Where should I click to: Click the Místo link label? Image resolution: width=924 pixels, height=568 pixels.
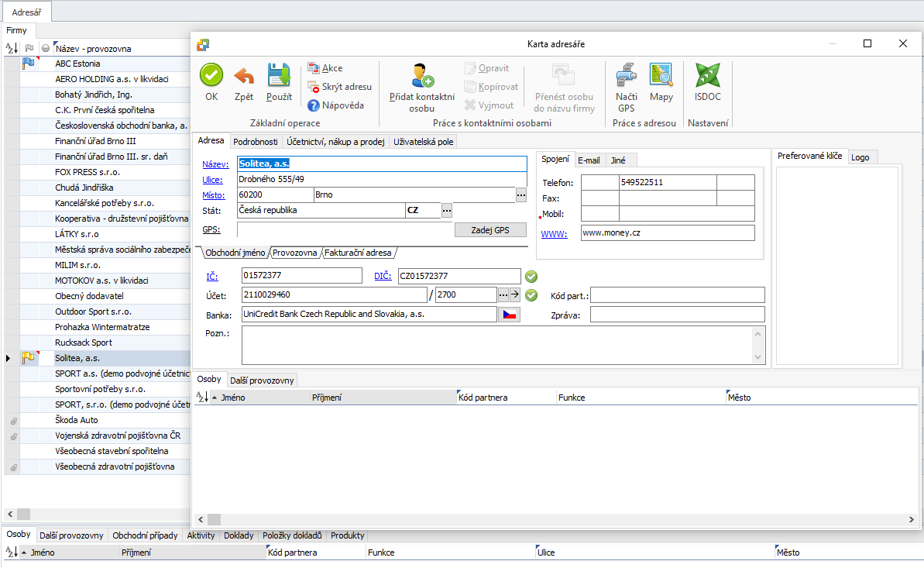pyautogui.click(x=213, y=195)
